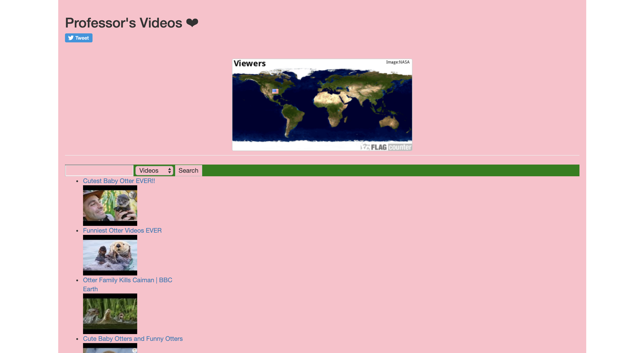The image size is (644, 353).
Task: Click the Cutest Baby Otter video thumbnail
Action: pos(110,206)
